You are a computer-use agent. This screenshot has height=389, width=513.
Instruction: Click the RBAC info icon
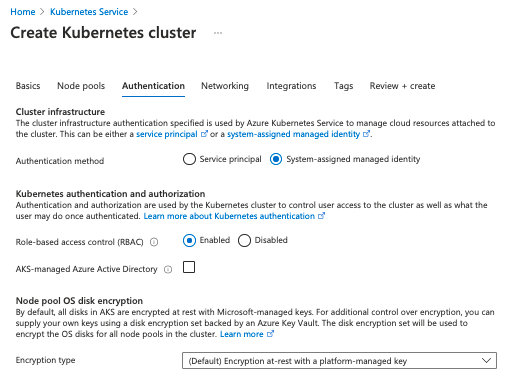coord(154,242)
